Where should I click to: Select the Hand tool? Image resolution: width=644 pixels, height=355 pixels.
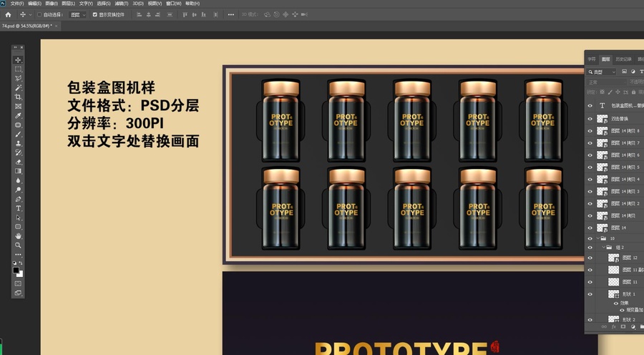(x=18, y=236)
